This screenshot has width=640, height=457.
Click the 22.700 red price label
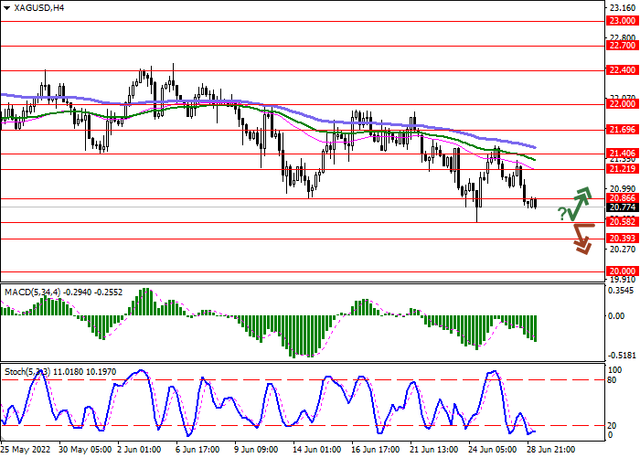pos(621,45)
